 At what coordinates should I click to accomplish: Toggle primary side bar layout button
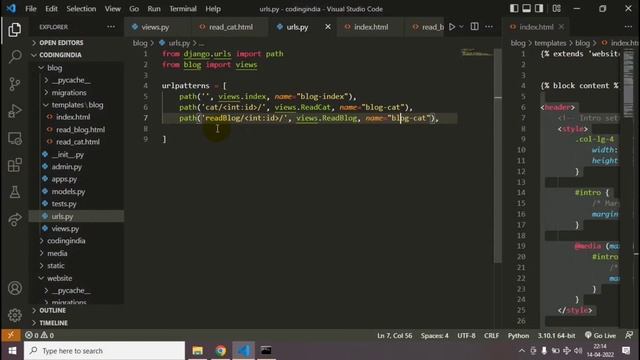coord(514,8)
